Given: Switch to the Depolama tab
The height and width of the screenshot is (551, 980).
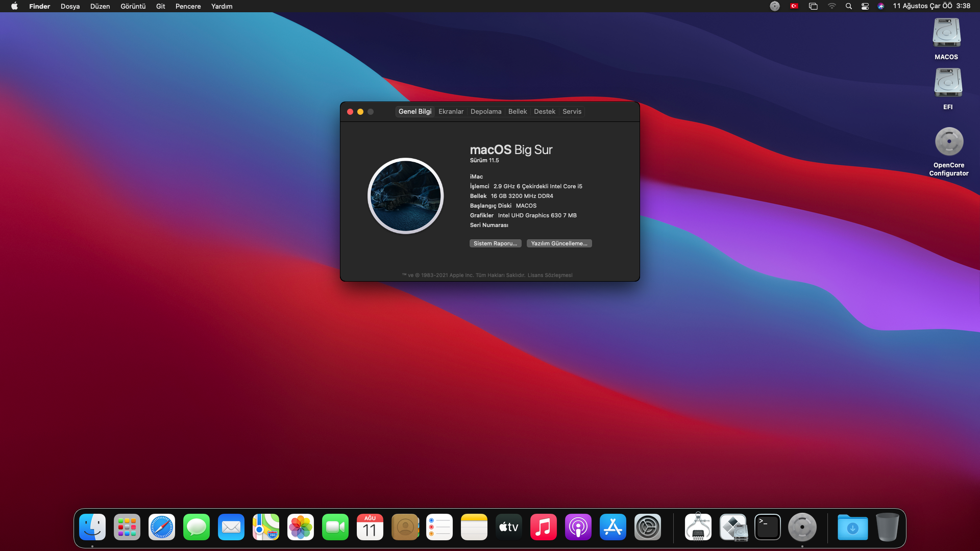Looking at the screenshot, I should point(485,111).
